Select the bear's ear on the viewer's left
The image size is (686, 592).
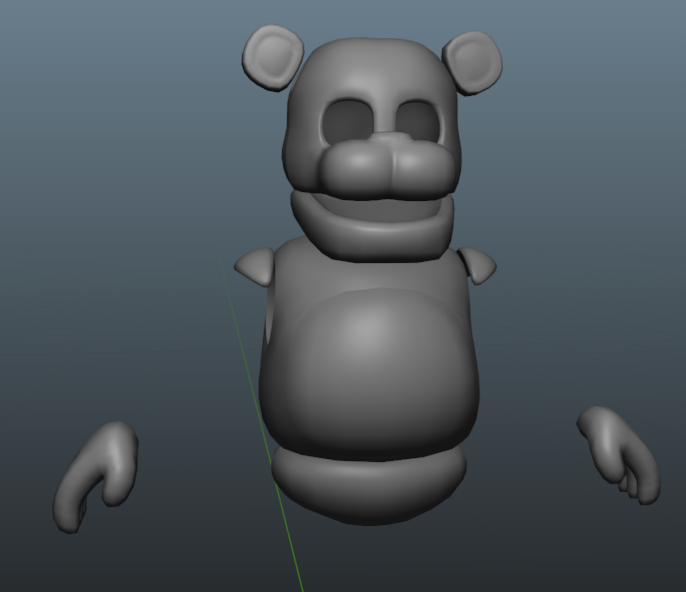273,57
